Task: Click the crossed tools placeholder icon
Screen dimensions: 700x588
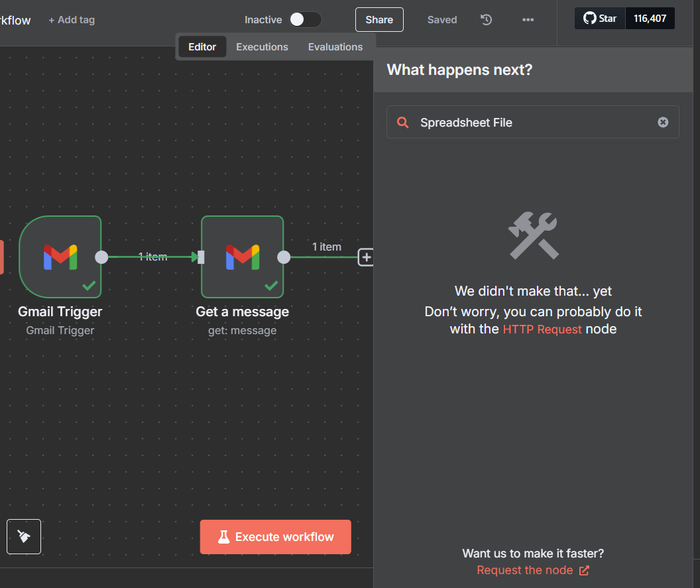Action: [x=533, y=235]
